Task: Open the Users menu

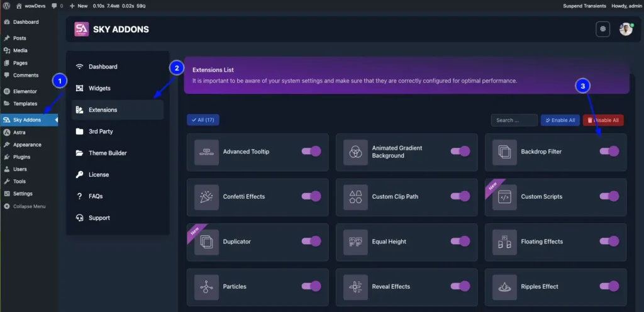Action: 29,169
